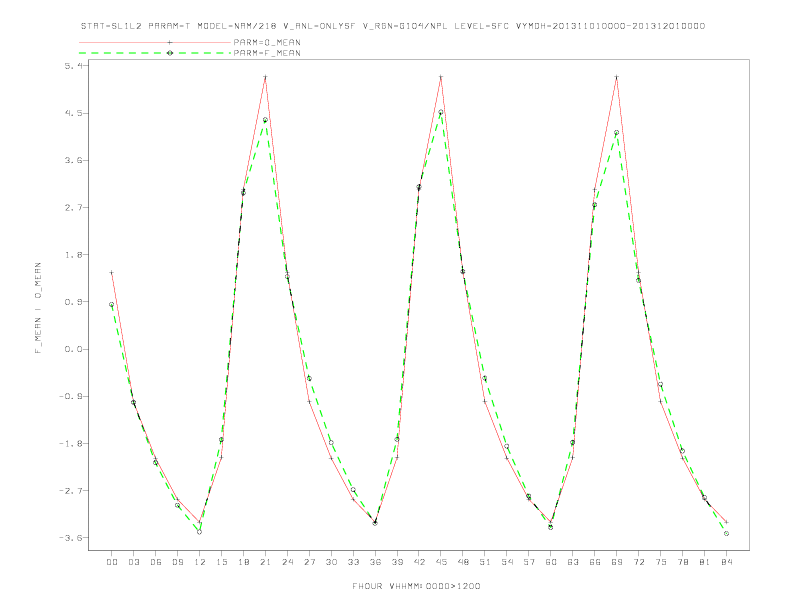Screen dimensions: 792x612
Task: Click the F_MEAN circle marker at hour 00
Action: point(112,304)
